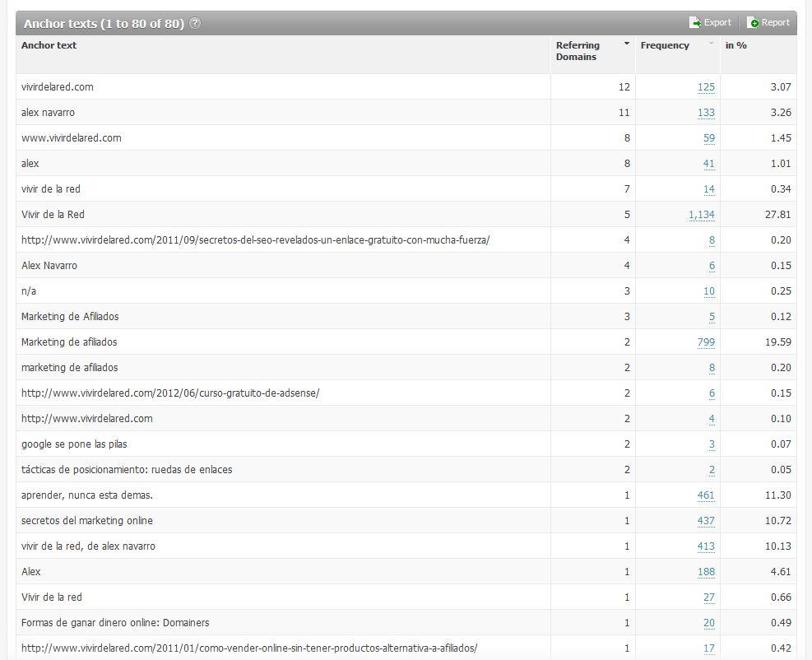Select anchor text 'www.vivirdelared.com'
The height and width of the screenshot is (660, 812).
tap(72, 137)
